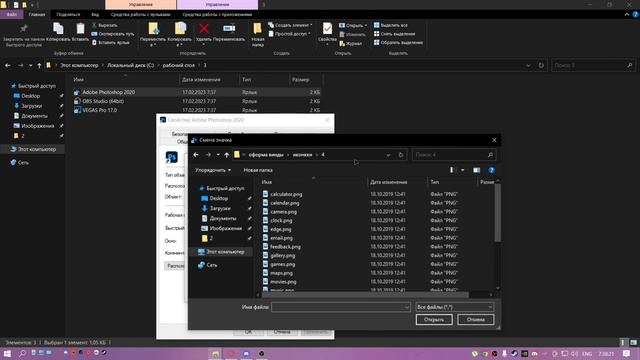The height and width of the screenshot is (360, 640).
Task: Click the Cancel (Отмена) button in Change Icon dialog
Action: pyautogui.click(x=476, y=320)
